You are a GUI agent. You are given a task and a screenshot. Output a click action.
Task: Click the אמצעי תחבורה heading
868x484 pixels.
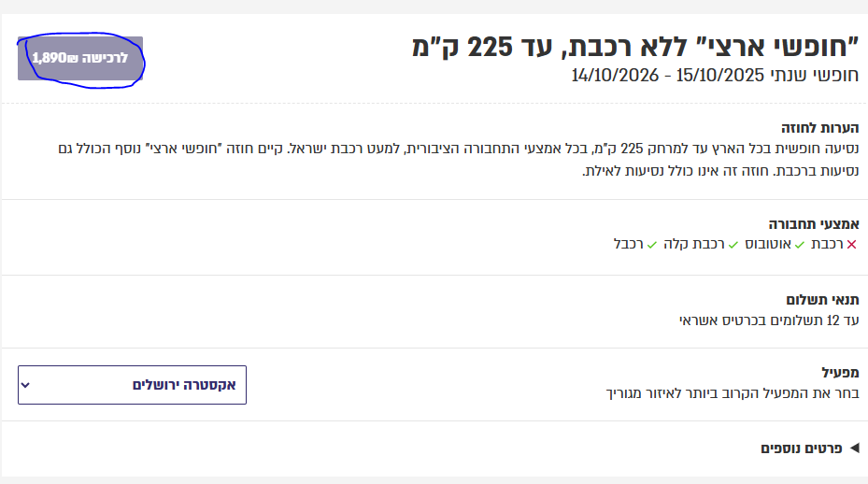(x=813, y=224)
